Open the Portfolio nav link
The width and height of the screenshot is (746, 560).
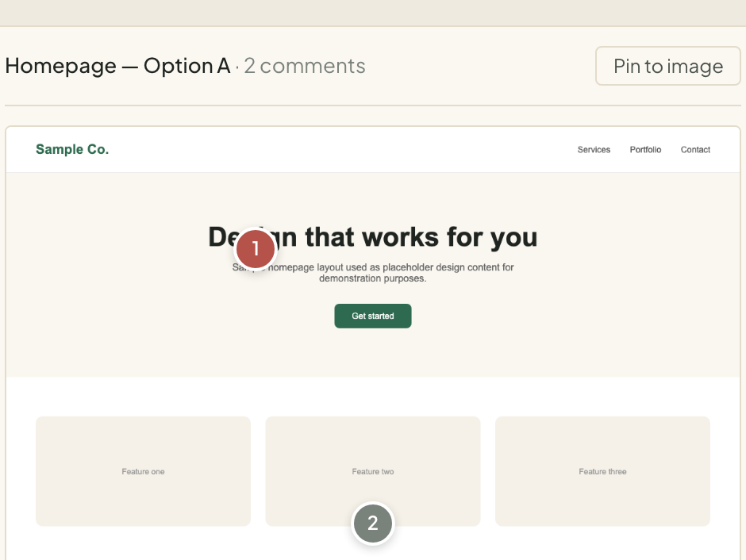[x=646, y=150]
